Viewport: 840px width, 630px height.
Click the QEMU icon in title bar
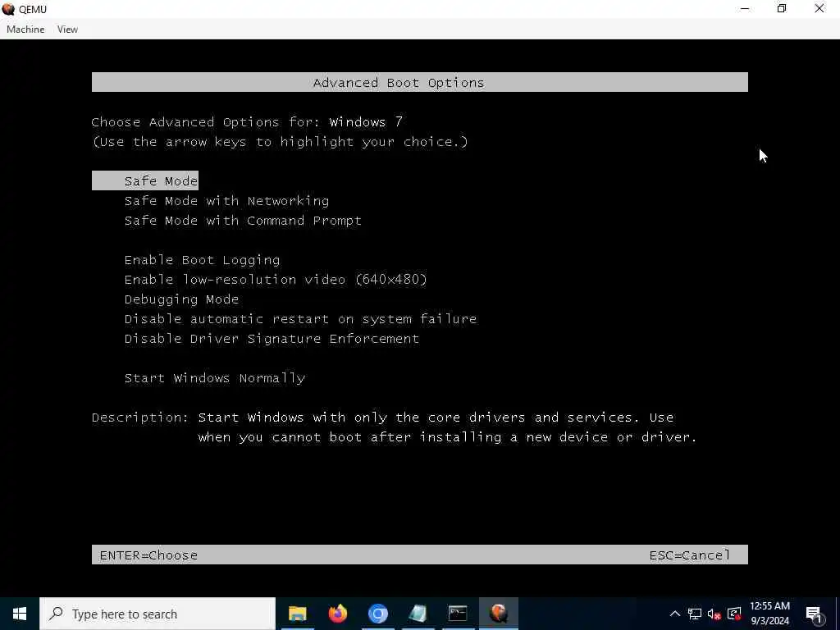pyautogui.click(x=8, y=9)
